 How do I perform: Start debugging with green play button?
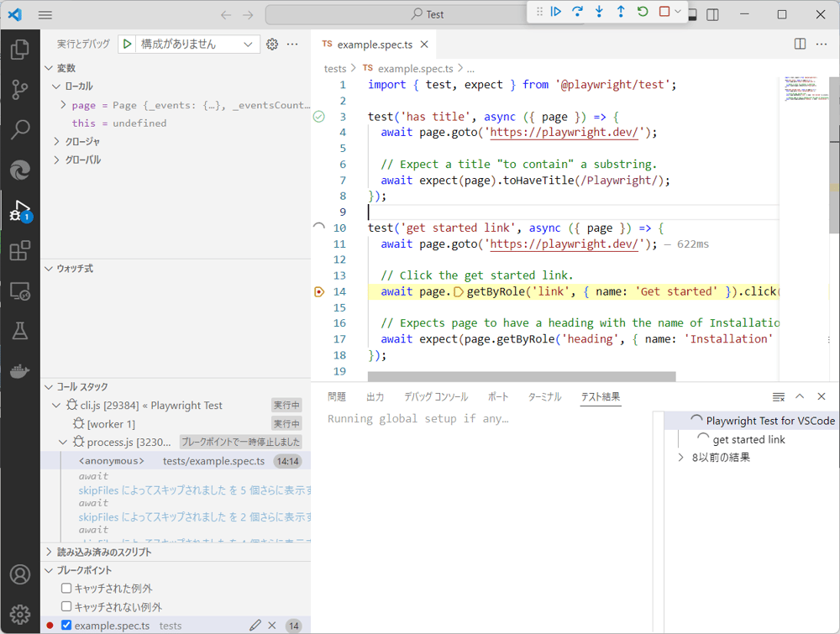point(127,44)
